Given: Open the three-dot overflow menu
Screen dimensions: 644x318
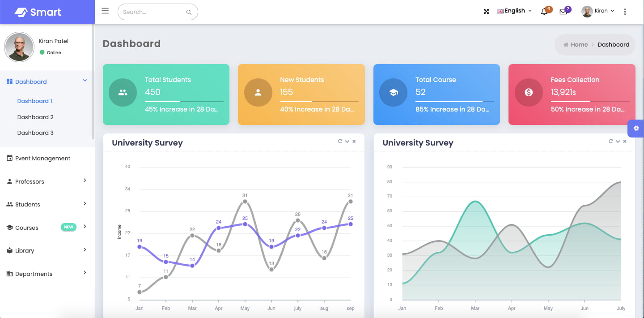Looking at the screenshot, I should coord(625,12).
